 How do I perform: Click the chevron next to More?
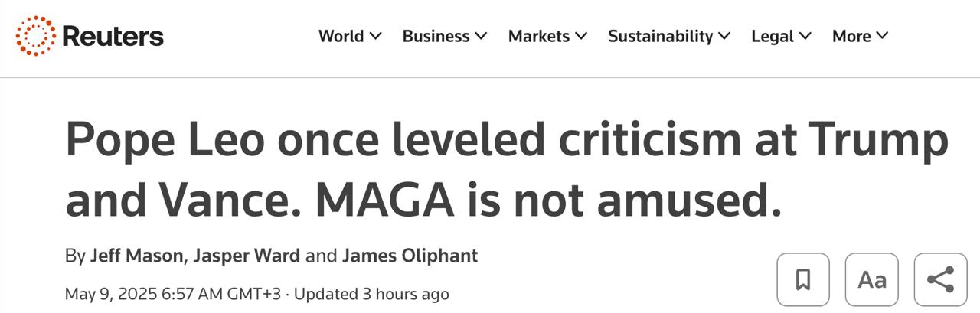click(x=882, y=36)
